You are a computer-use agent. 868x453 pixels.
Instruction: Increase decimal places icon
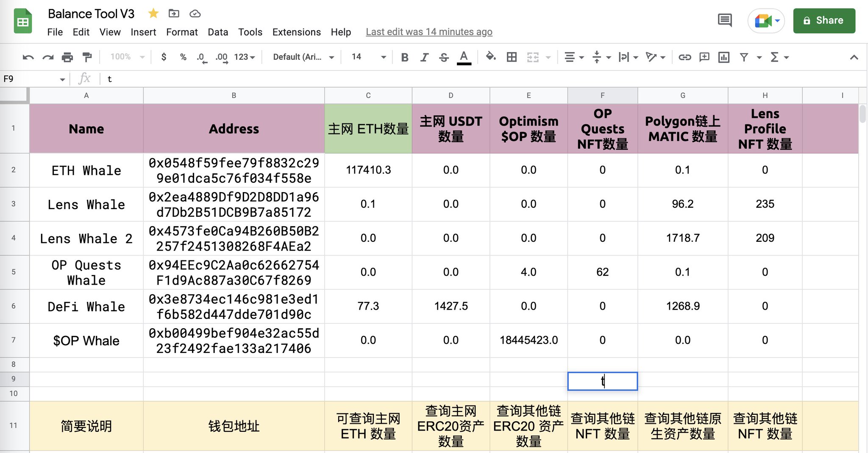tap(222, 57)
